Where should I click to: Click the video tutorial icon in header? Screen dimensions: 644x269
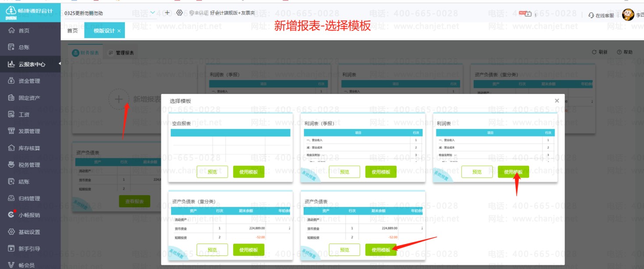tap(527, 14)
